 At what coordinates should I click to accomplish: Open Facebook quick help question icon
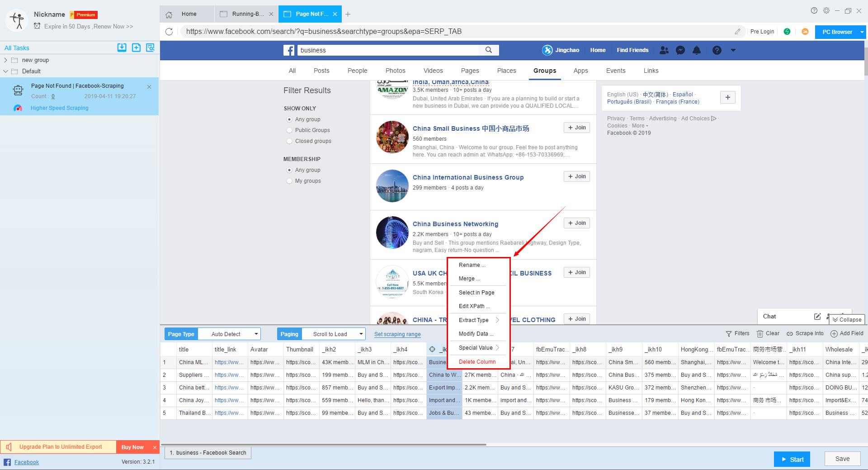717,50
